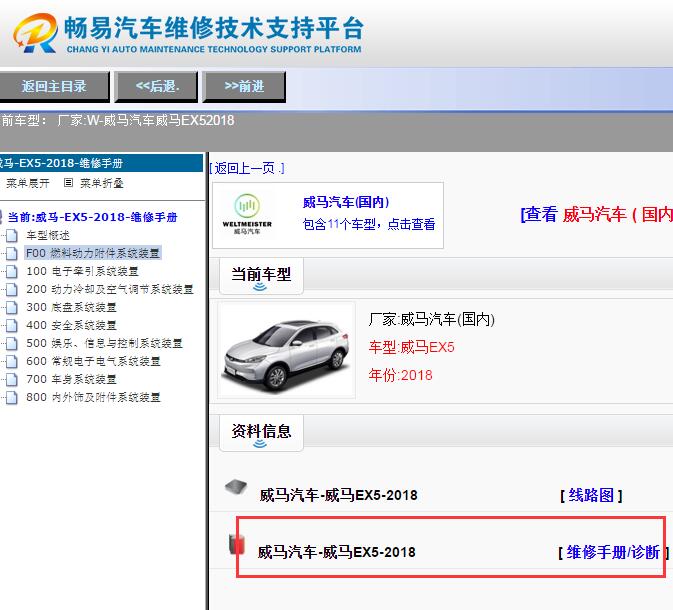Click the page icon beside 400 安全系统装置
Image resolution: width=673 pixels, height=610 pixels.
point(12,326)
